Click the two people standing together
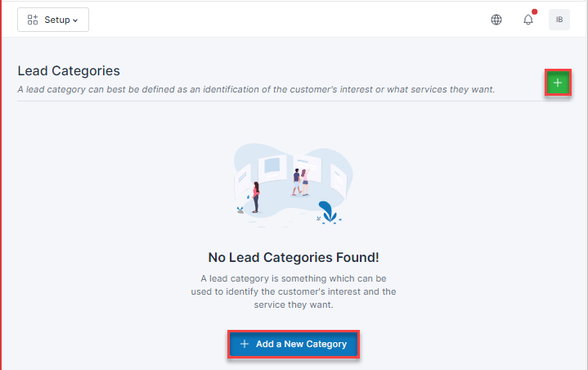The width and height of the screenshot is (588, 370). 300,182
